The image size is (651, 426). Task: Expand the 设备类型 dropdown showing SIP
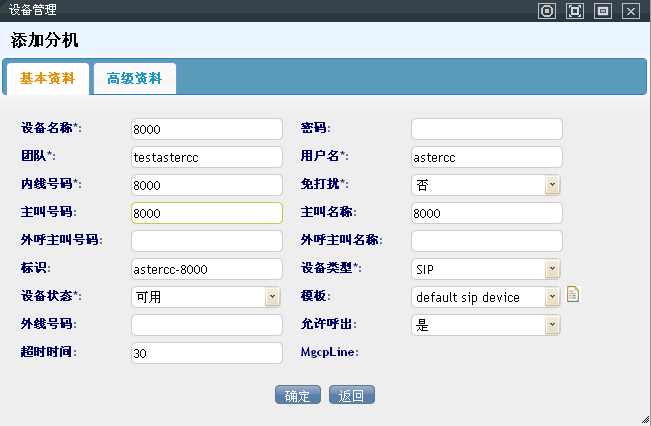[552, 269]
